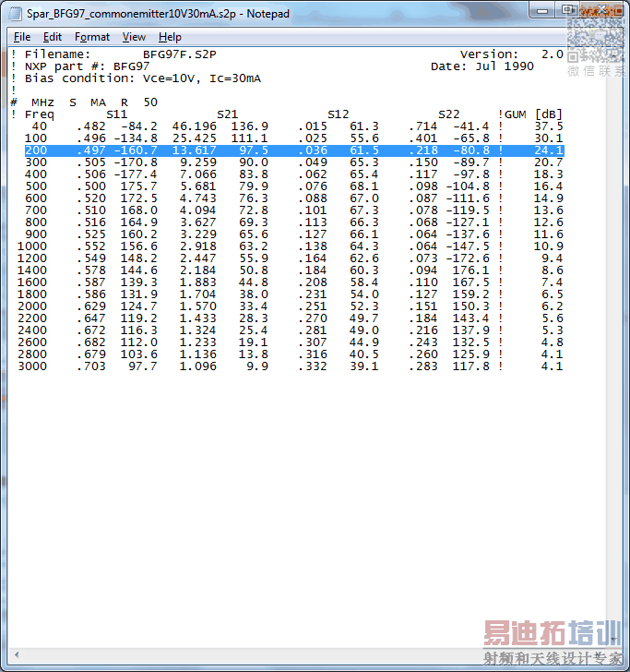Click the GUM value 10.9
Screen dimensions: 630x672
click(549, 246)
